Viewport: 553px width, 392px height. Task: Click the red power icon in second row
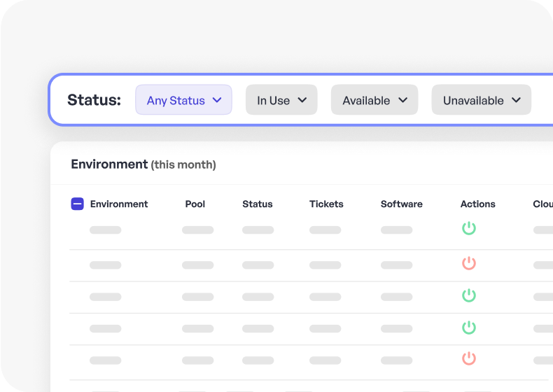coord(469,263)
